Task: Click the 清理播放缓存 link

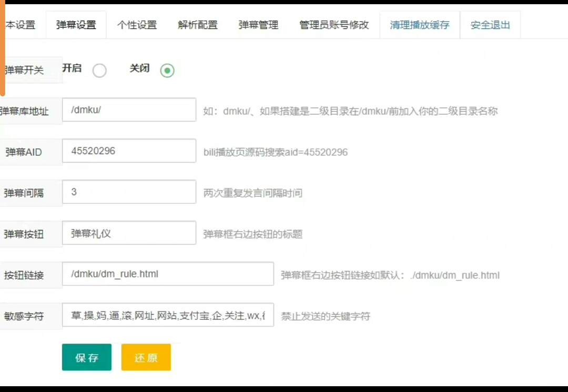Action: [420, 25]
